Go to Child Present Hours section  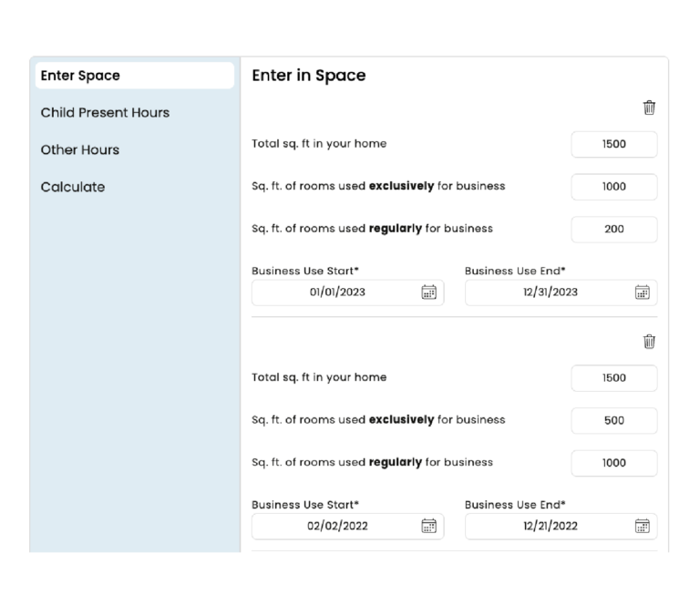pyautogui.click(x=105, y=113)
